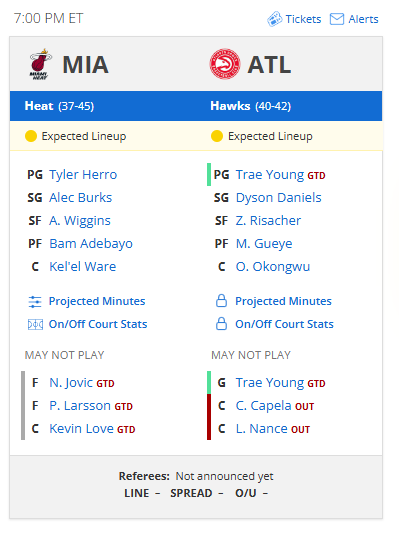Viewport: 399px width, 536px height.
Task: Open the Tickets link
Action: click(303, 19)
